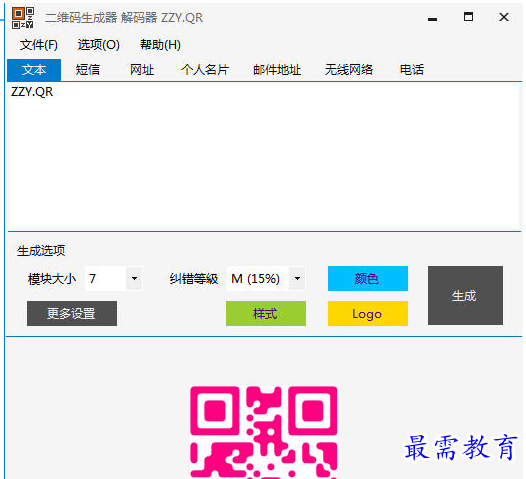Open the 选项(O) menu

point(99,45)
